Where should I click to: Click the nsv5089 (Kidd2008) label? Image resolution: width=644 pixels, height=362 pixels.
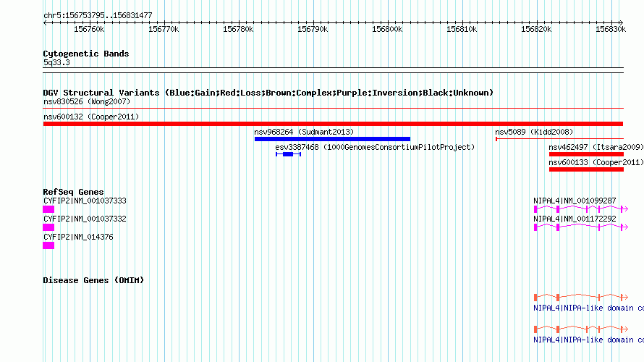[534, 132]
